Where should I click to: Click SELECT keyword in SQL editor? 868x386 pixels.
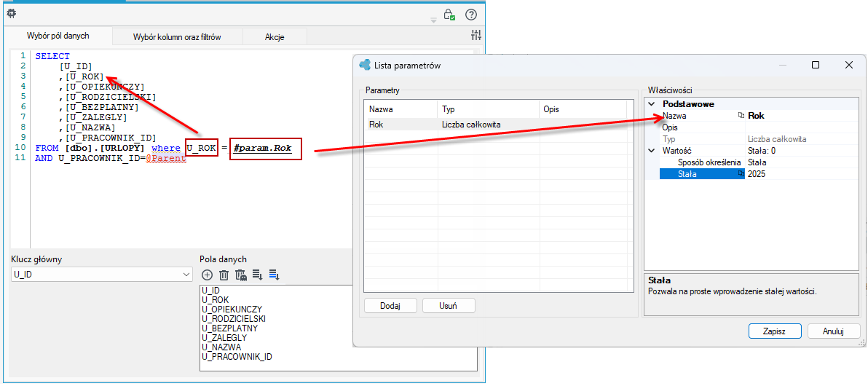click(x=52, y=56)
